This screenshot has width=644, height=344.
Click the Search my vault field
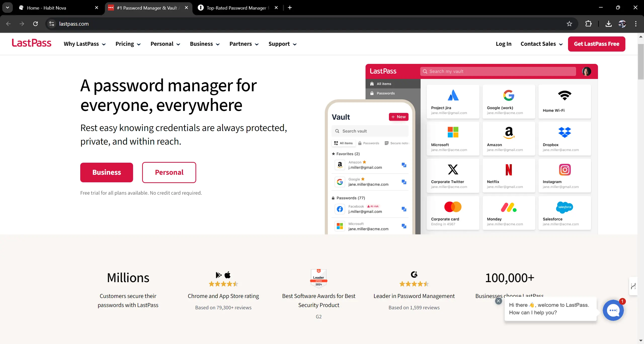click(x=498, y=71)
